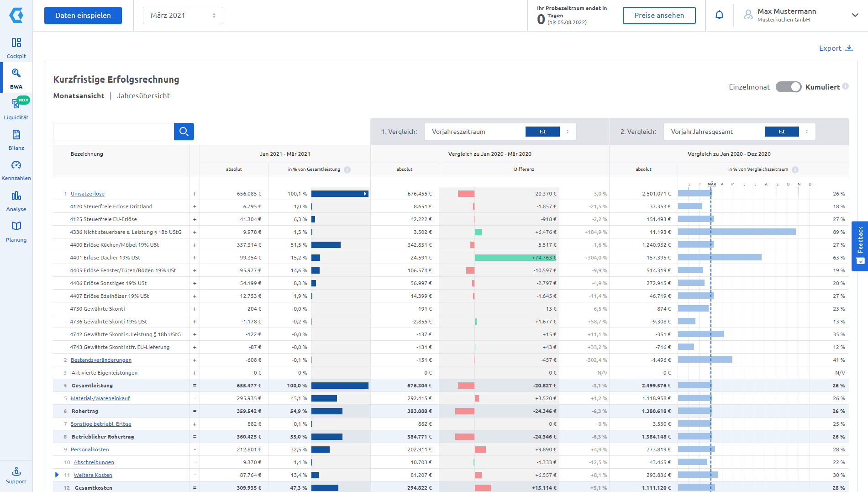Screen dimensions: 868x492
Task: Toggle the Ist button in 1. Vergleich
Action: [542, 132]
